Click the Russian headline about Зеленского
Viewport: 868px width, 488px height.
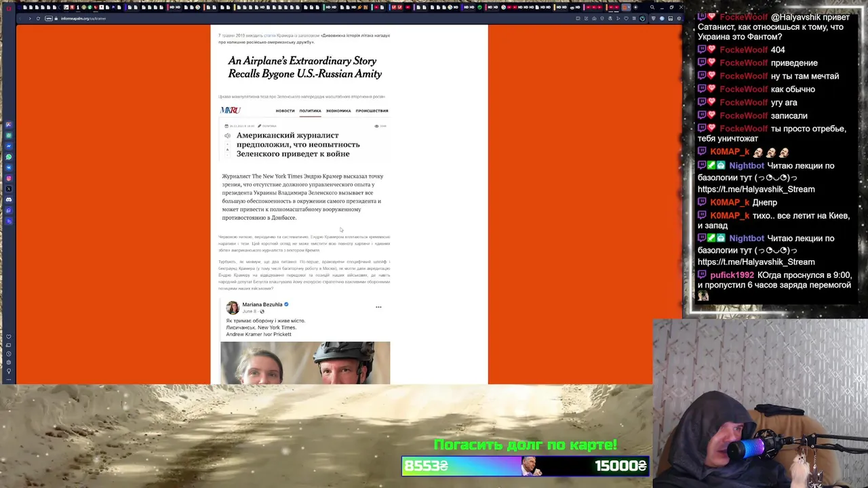298,144
